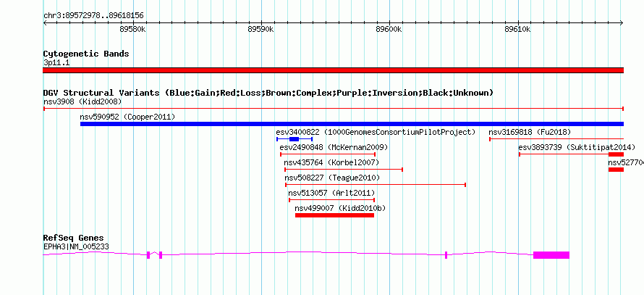Select the esv2490848 red loss line
Screen dimensions: 644x295
pyautogui.click(x=328, y=154)
